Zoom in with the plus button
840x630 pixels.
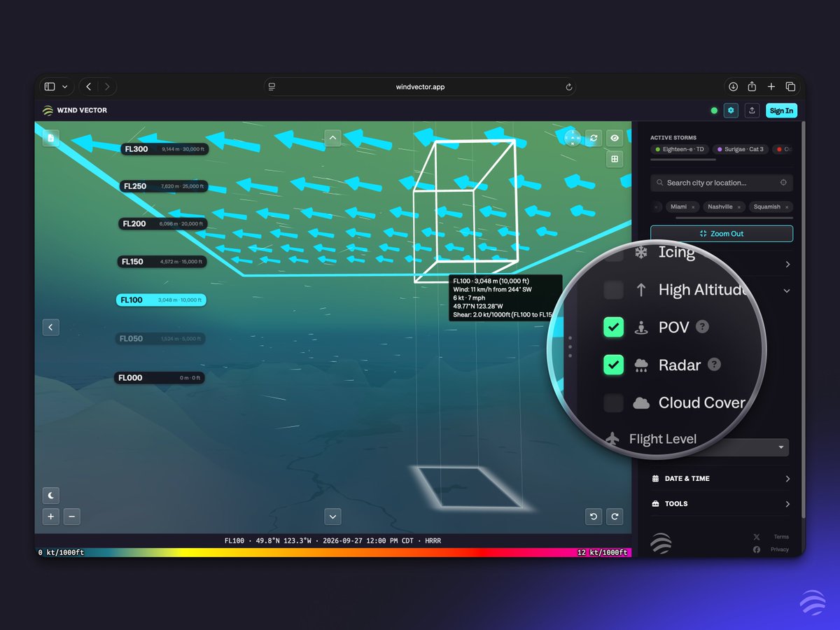[51, 517]
